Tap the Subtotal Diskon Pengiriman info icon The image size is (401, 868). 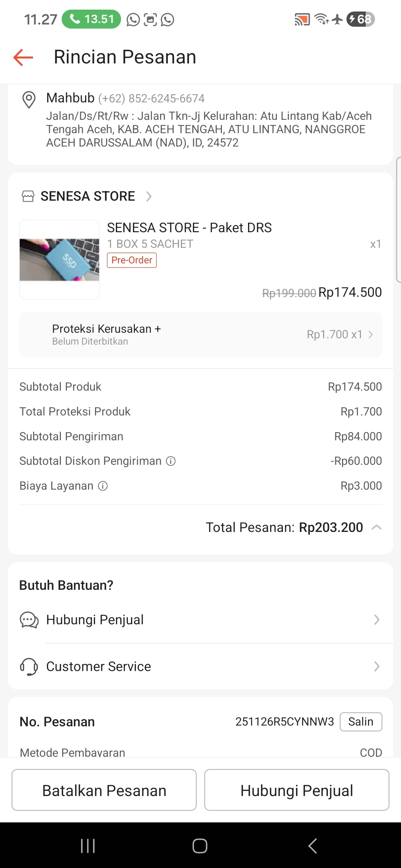(171, 461)
